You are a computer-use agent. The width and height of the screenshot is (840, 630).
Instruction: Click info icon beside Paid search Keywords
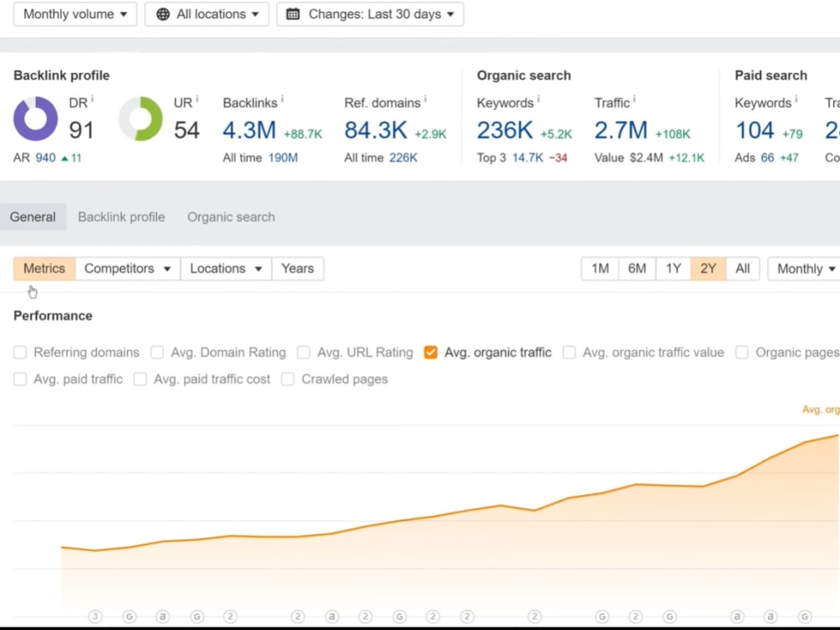coord(796,98)
